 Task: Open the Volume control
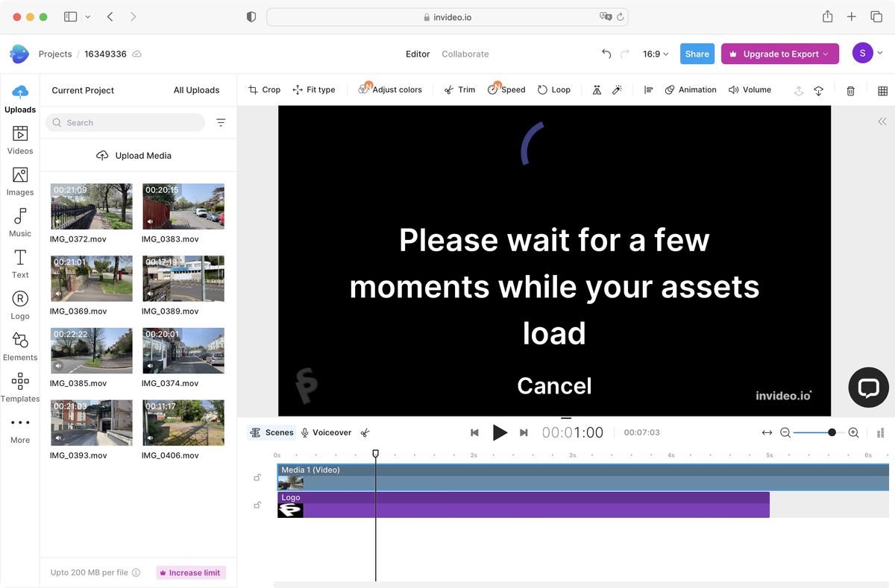(750, 89)
